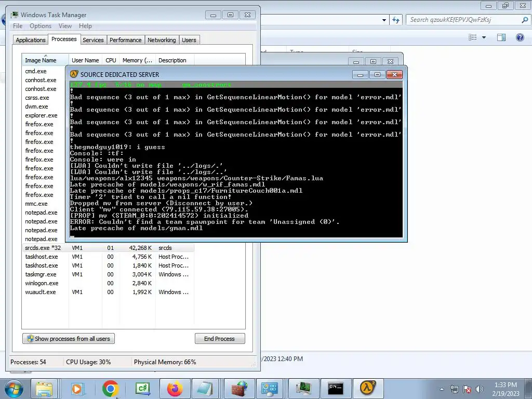
Task: Click shield icon on Show processes button
Action: click(x=30, y=339)
